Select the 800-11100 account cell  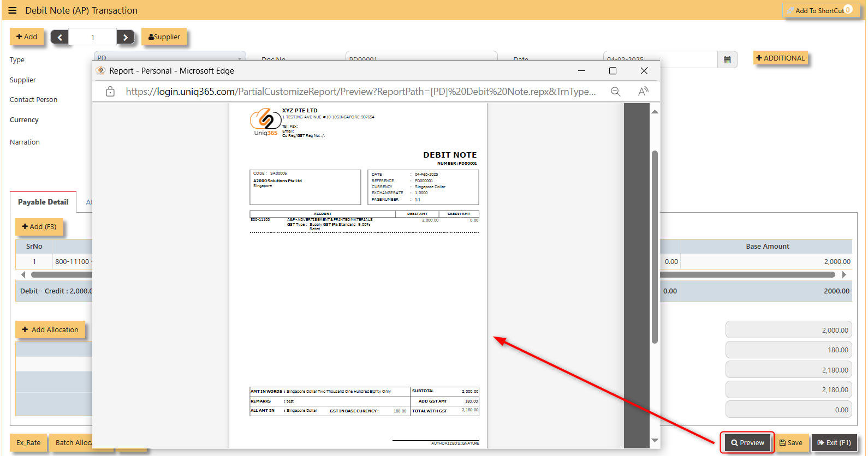coord(73,261)
